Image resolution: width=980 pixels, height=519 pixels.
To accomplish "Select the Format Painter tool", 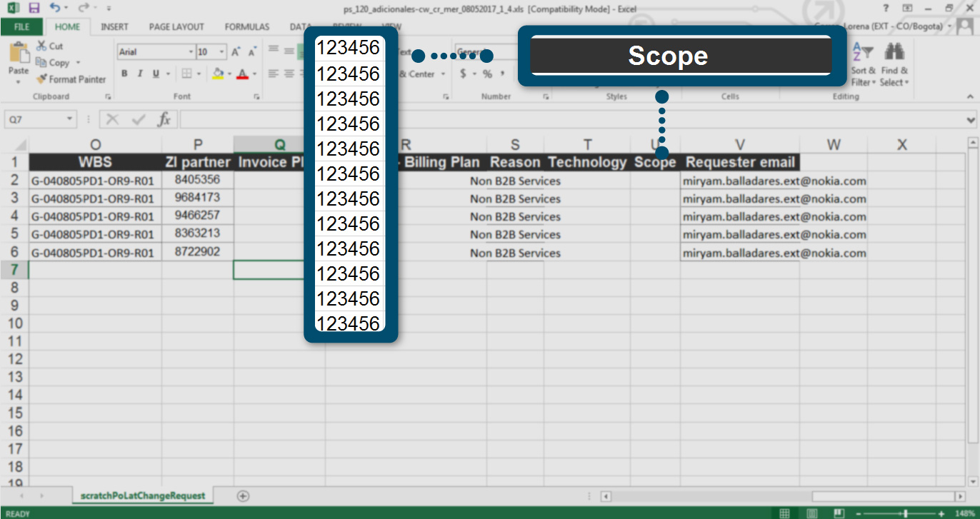I will [x=71, y=79].
